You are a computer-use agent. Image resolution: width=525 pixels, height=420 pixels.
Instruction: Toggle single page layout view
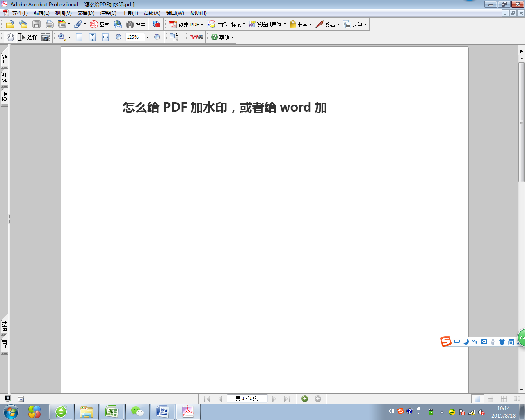click(x=477, y=399)
